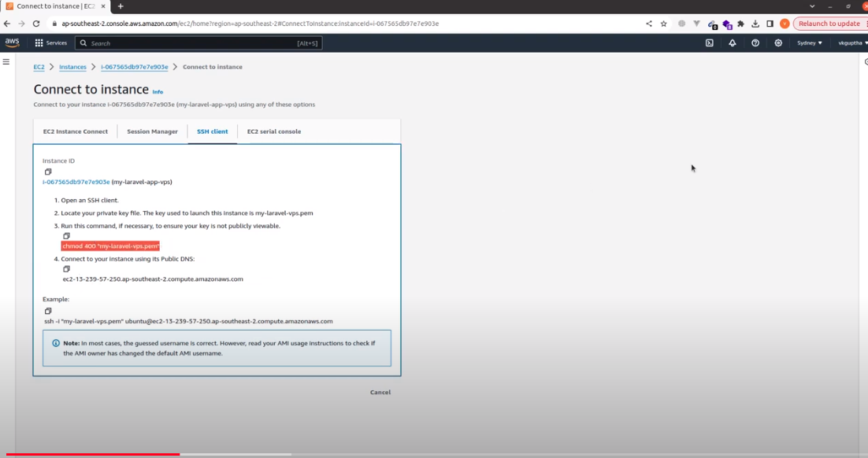
Task: Switch to EC2 serial console tab
Action: pos(274,131)
